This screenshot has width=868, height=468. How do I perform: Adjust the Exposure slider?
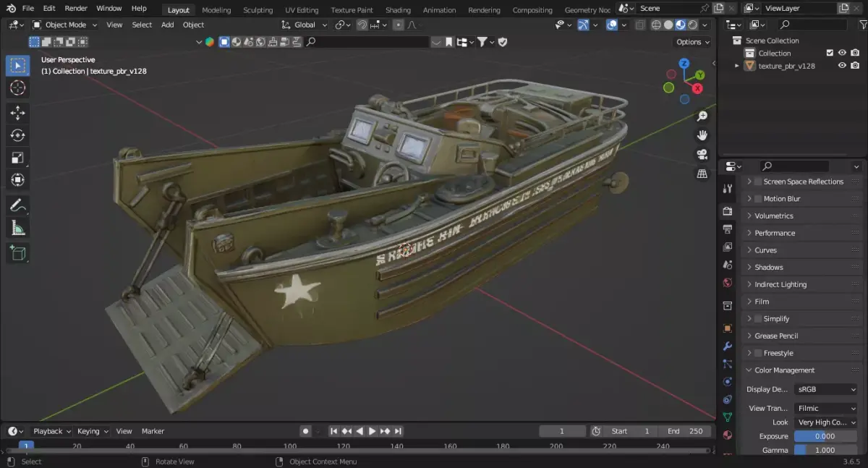pos(825,436)
